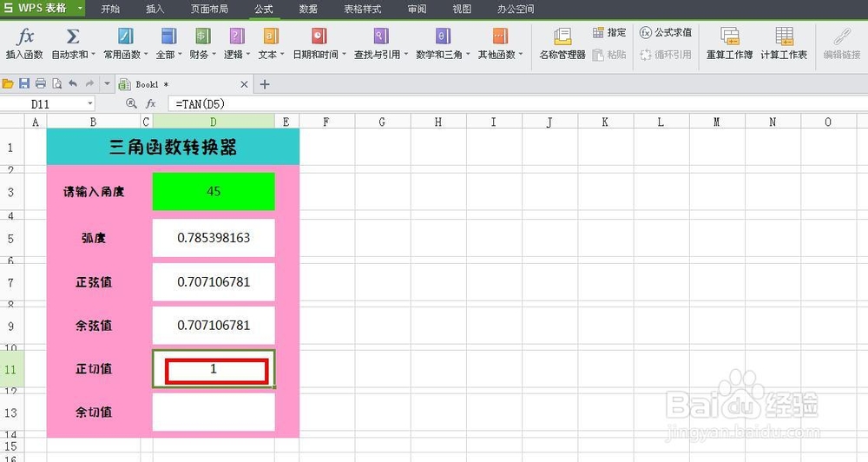
Task: Expand the Financial (财务) dropdown arrow
Action: click(x=214, y=55)
